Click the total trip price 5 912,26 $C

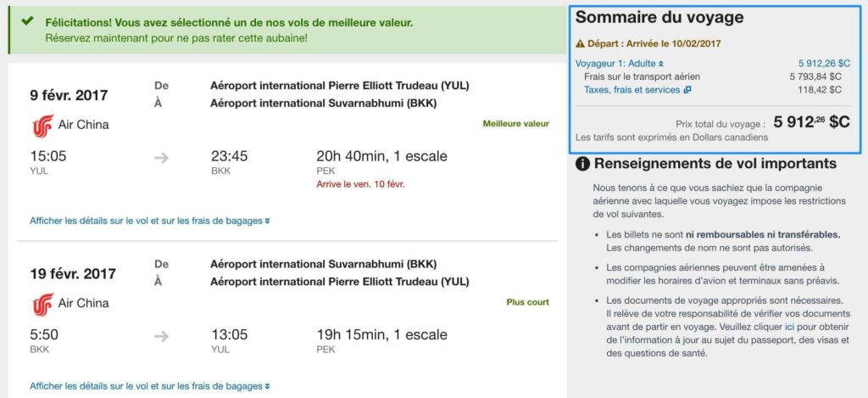811,122
